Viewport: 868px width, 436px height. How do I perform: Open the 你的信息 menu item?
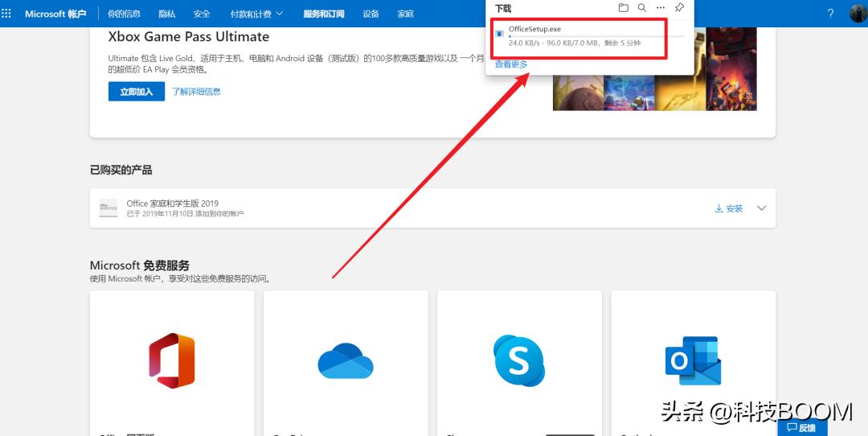[124, 14]
